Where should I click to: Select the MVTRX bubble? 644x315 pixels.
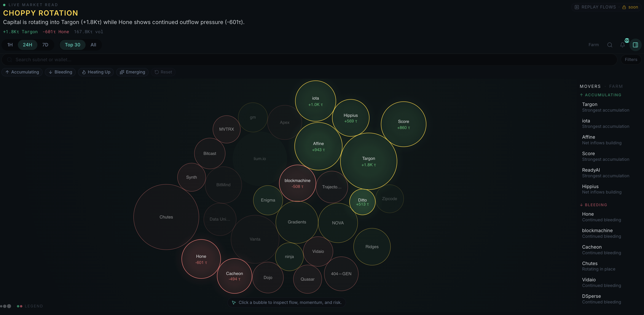(226, 129)
